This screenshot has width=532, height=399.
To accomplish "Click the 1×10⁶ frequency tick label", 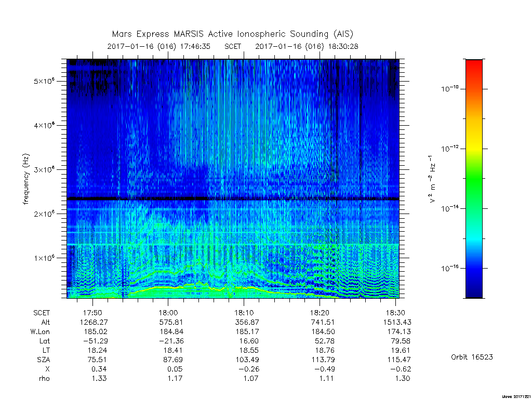I will click(44, 258).
